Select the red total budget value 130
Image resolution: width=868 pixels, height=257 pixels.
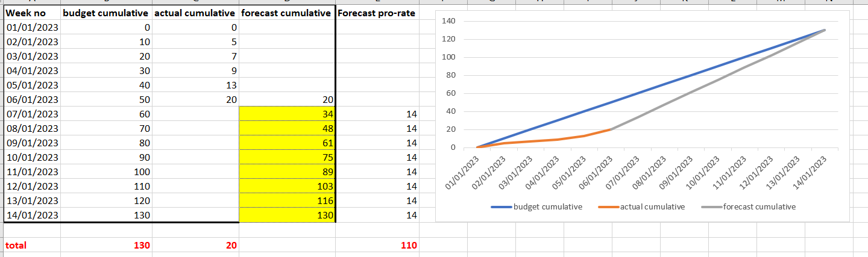[x=106, y=246]
